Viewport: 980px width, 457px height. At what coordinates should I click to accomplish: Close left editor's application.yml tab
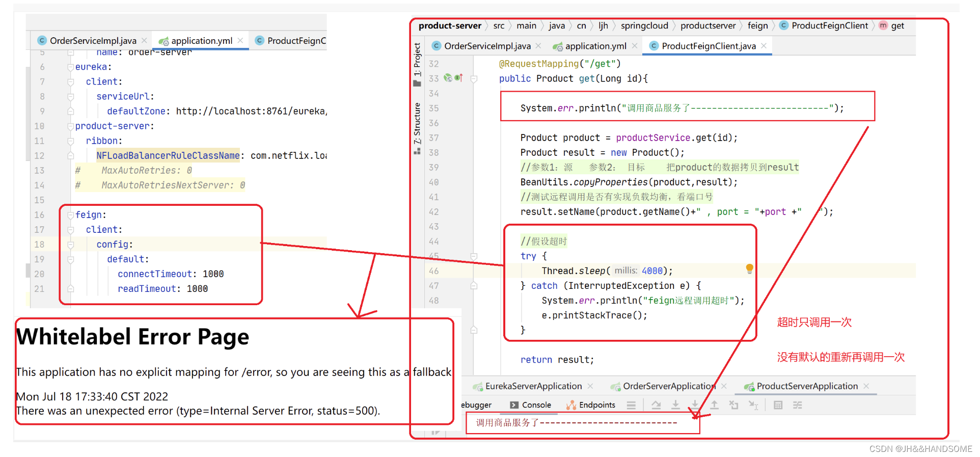240,40
